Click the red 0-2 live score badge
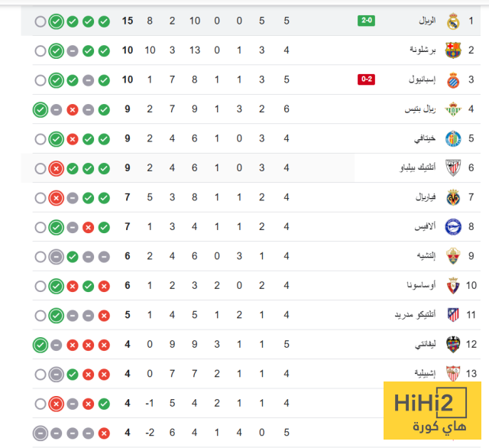This screenshot has height=448, width=489. (366, 80)
